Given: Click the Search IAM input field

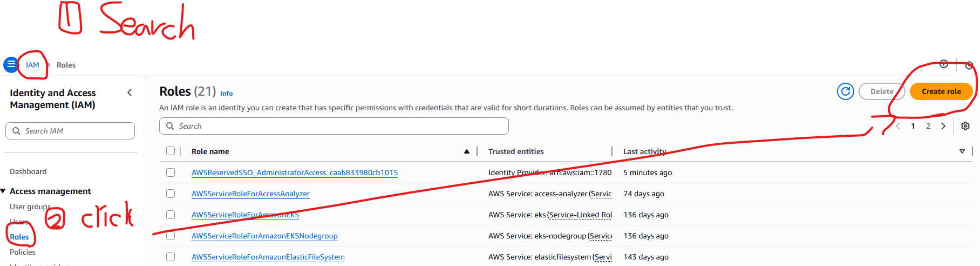Looking at the screenshot, I should 70,131.
